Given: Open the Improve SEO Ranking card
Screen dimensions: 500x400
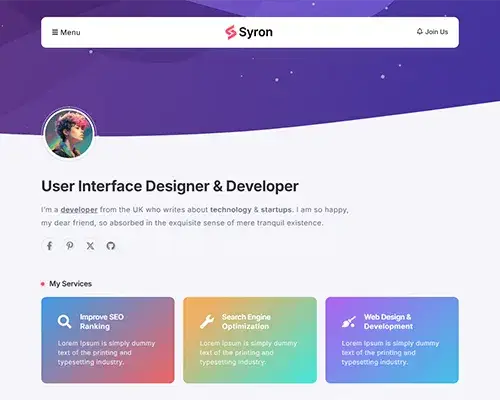Looking at the screenshot, I should tap(108, 340).
